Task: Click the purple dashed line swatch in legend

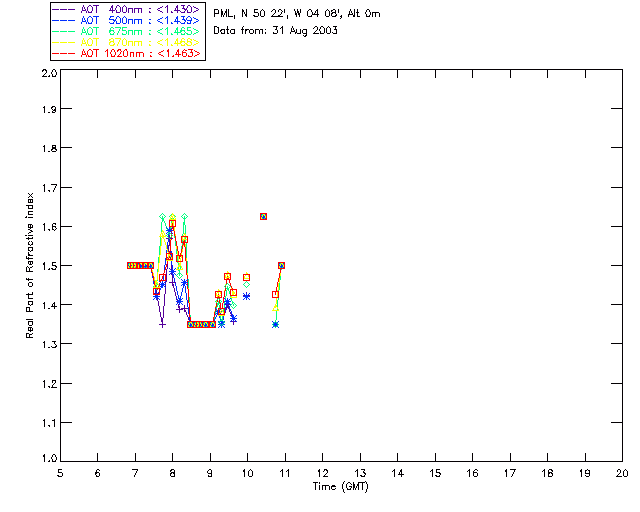Action: point(64,9)
